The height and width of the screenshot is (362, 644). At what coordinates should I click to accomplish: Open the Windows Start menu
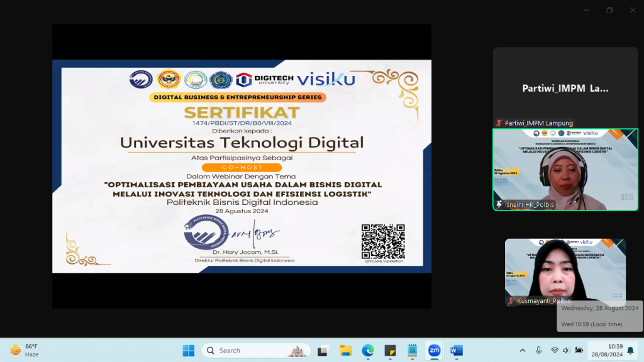point(188,350)
